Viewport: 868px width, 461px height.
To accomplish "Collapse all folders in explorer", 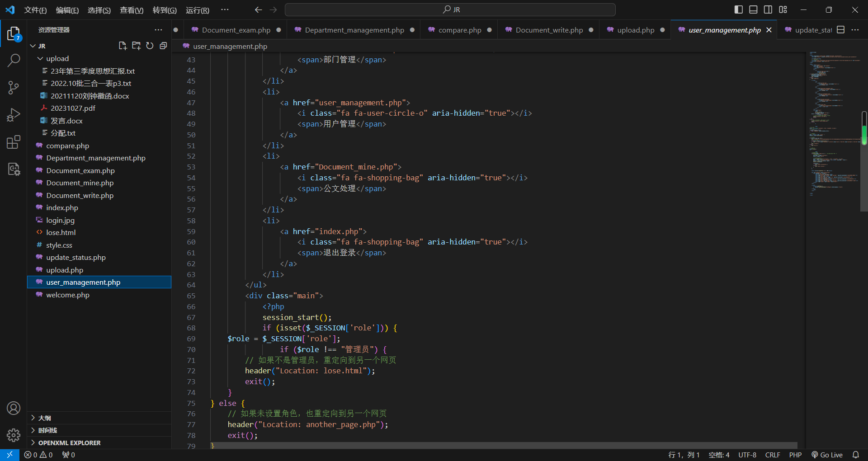I will [163, 46].
